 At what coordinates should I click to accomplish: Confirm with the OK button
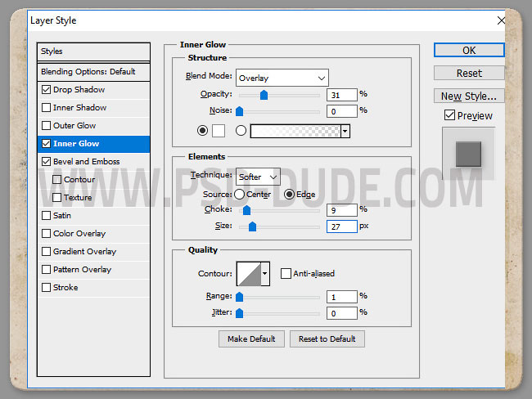pos(469,50)
